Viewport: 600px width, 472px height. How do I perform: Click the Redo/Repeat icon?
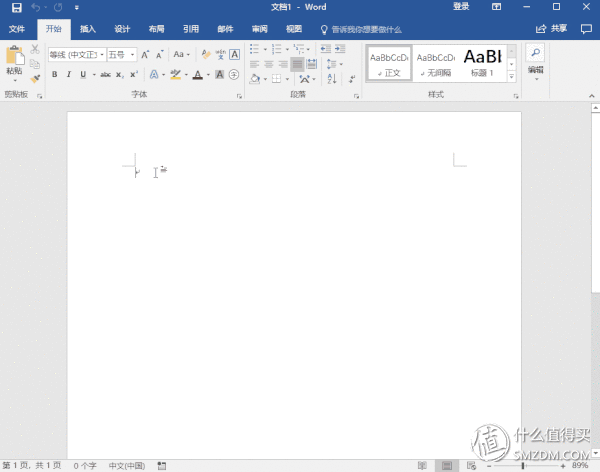tap(58, 7)
